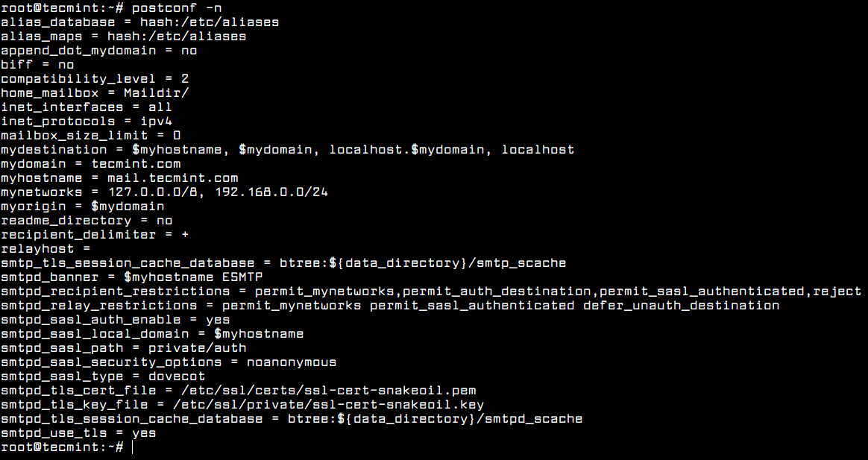Click the ssl-cert-snakeoil.key file path
Viewport: 868px width, 460px height.
pos(328,405)
